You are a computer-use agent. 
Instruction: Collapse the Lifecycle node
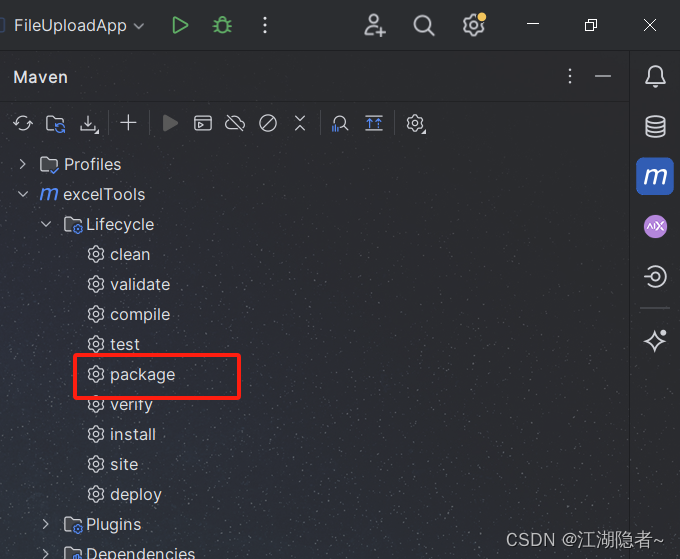coord(46,224)
